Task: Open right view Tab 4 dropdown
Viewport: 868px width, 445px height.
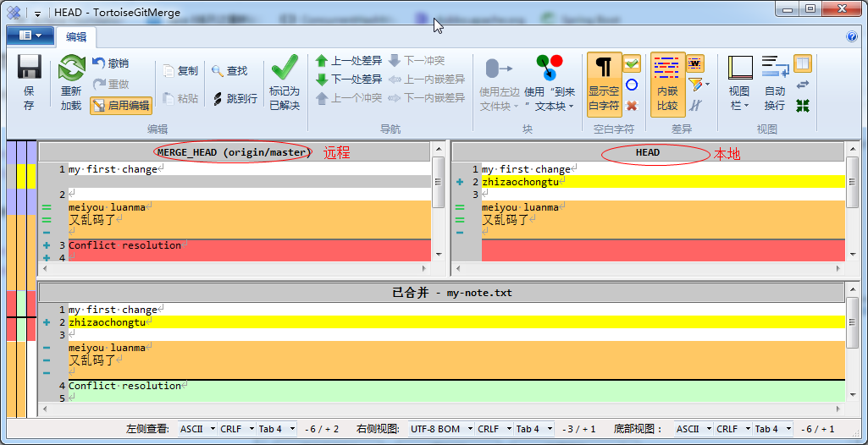Action: coord(534,429)
